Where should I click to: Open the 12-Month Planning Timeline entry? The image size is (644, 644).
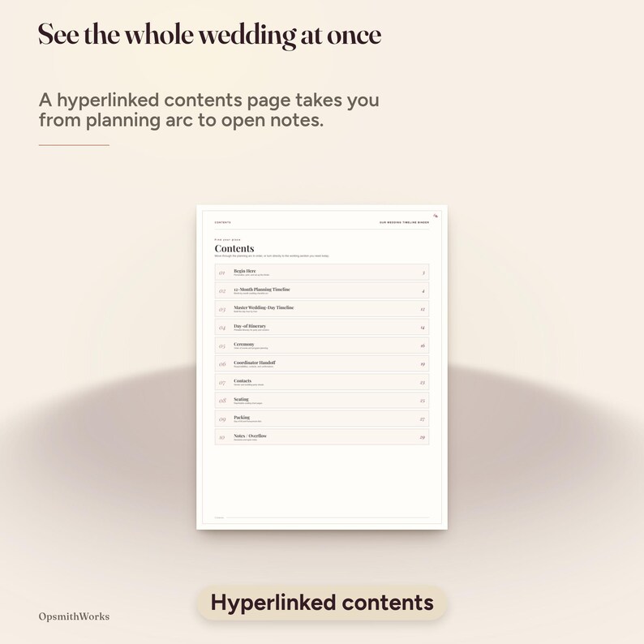tap(321, 290)
